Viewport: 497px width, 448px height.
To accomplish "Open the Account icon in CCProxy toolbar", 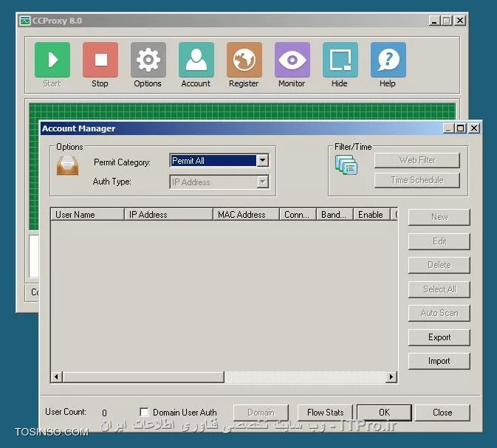I will point(196,60).
